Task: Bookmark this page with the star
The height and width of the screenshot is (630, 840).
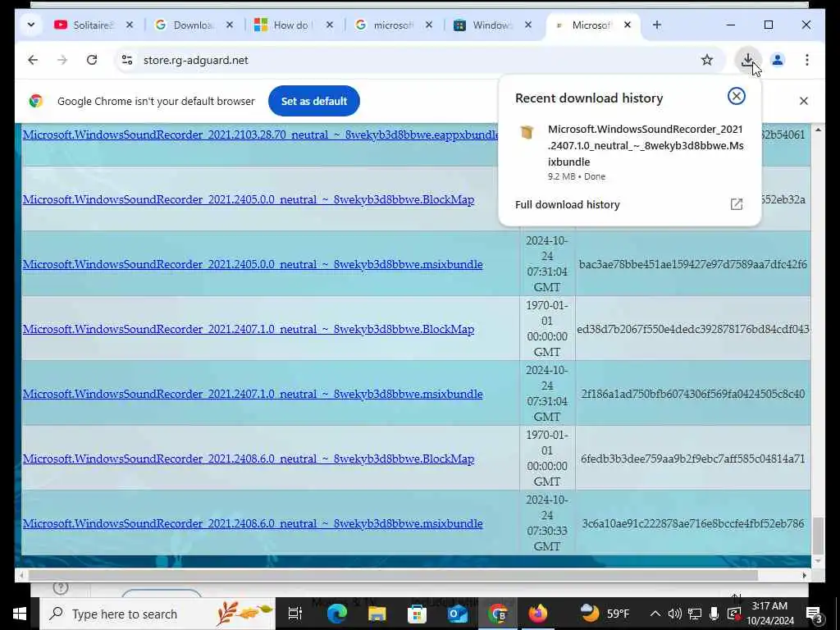Action: point(707,60)
